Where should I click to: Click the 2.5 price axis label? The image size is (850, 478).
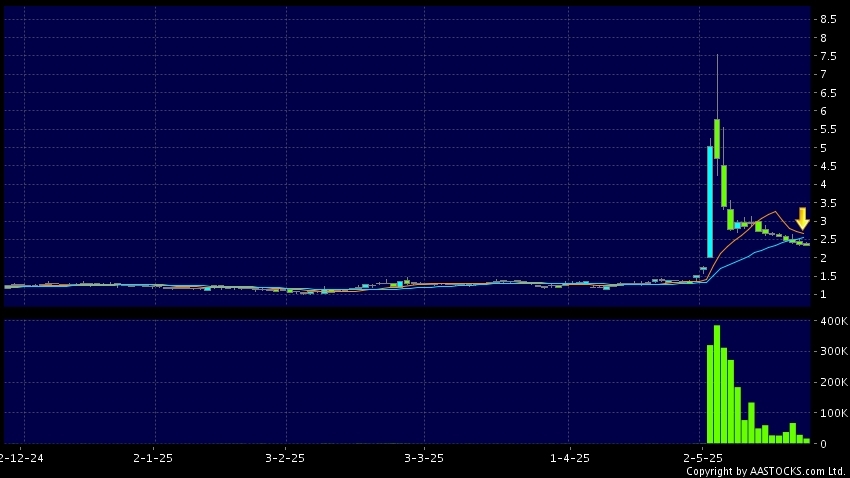[x=828, y=240]
